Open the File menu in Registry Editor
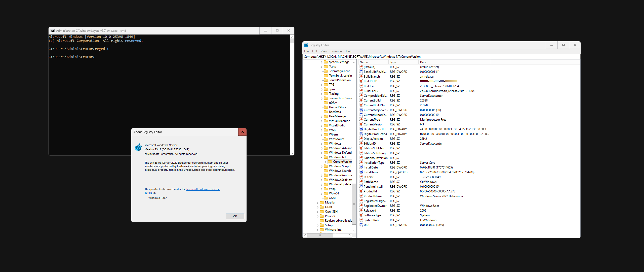The image size is (644, 272). point(306,51)
